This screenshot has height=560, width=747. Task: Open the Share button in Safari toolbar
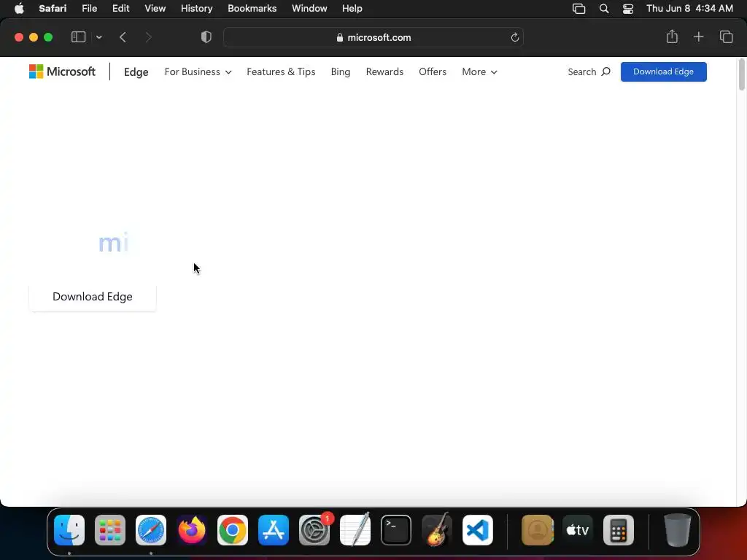pyautogui.click(x=672, y=36)
